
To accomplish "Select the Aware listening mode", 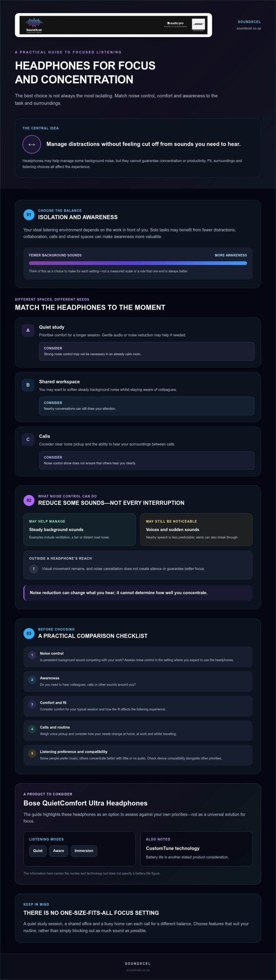I will click(x=58, y=851).
